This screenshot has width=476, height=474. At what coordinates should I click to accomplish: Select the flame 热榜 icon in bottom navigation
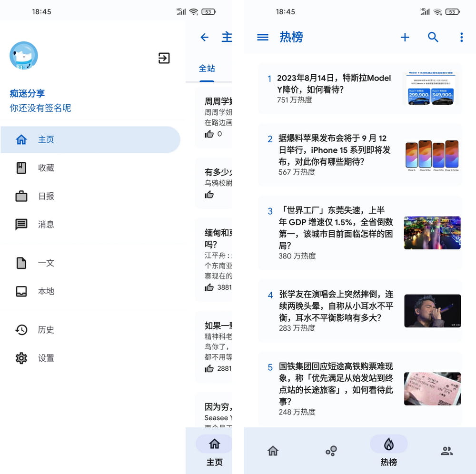click(x=388, y=444)
